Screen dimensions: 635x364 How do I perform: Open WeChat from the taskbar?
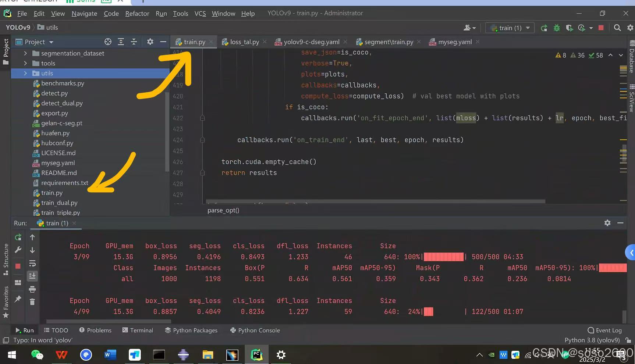pos(37,355)
